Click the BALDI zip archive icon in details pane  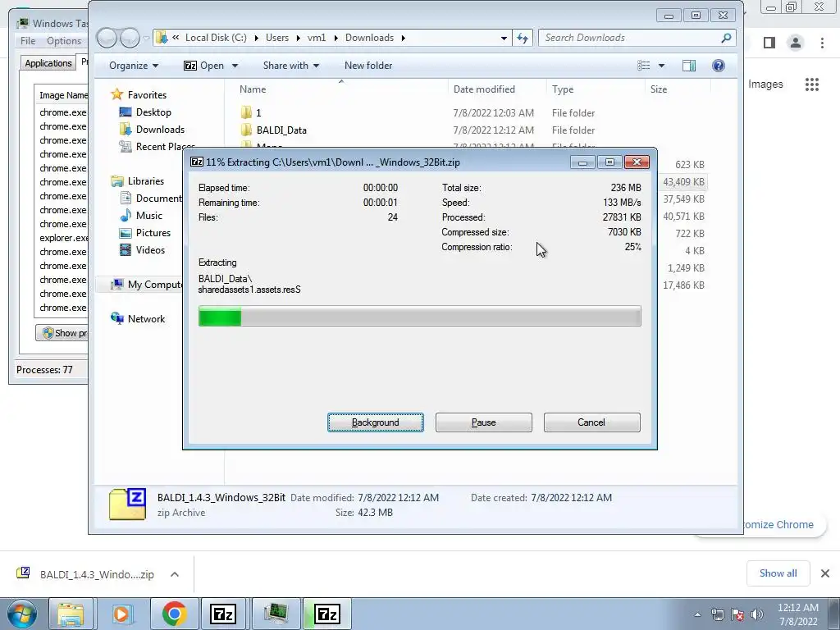pos(127,504)
